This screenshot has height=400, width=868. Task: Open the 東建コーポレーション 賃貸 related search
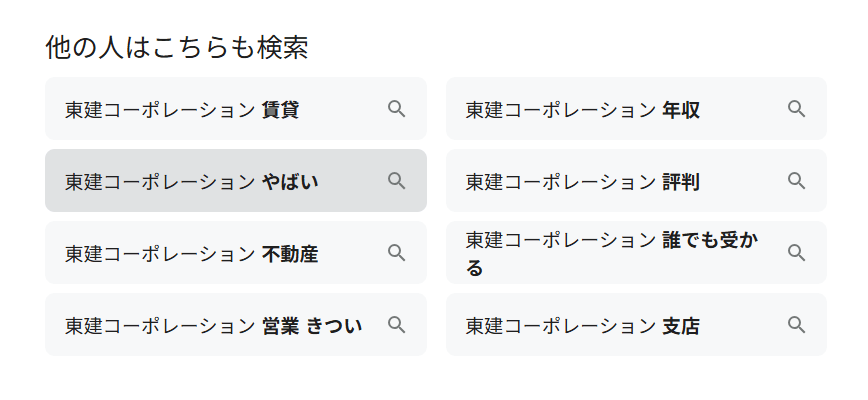point(180,109)
